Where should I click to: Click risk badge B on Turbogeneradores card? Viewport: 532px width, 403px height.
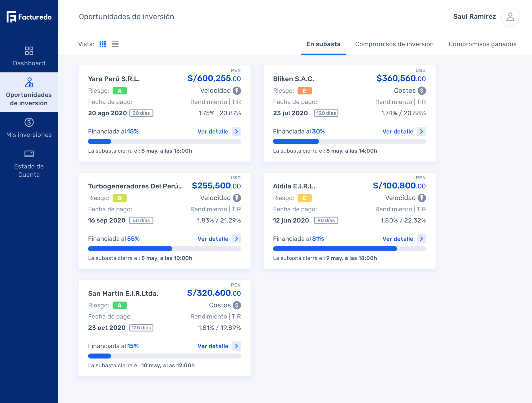tap(119, 198)
